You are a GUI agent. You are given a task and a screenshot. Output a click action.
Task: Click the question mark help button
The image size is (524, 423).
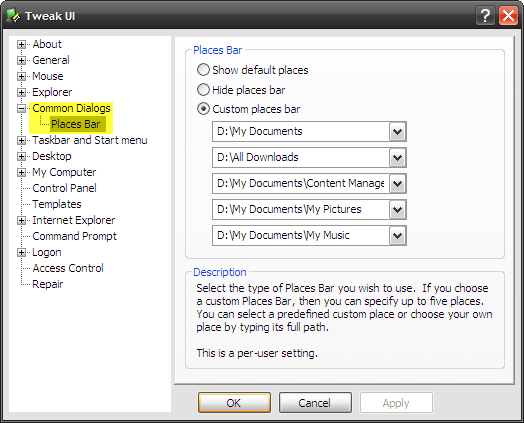[x=485, y=16]
